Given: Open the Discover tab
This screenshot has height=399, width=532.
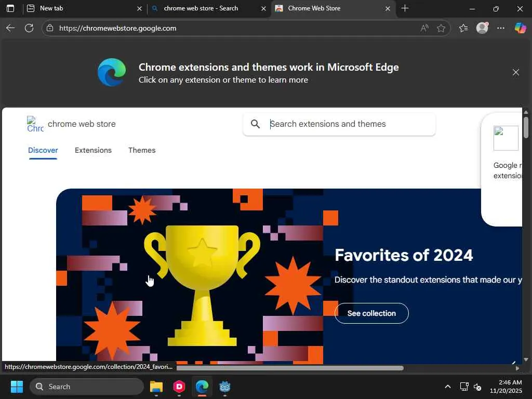Looking at the screenshot, I should 43,150.
